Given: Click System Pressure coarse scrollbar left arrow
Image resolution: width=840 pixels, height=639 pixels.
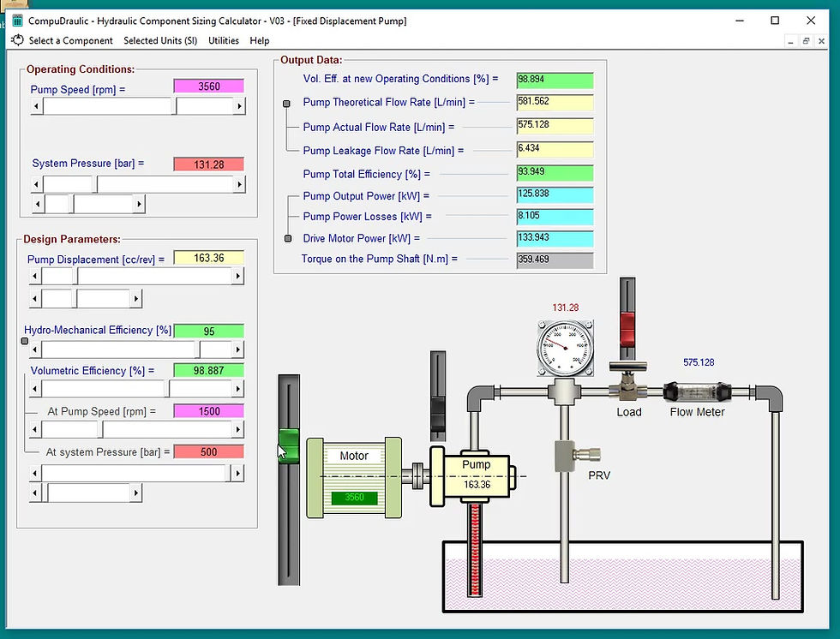Looking at the screenshot, I should pos(36,185).
